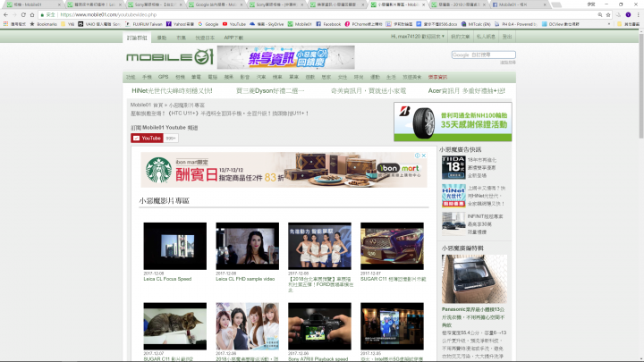
Task: Open the Panasonic washing machine image
Action: (x=474, y=279)
